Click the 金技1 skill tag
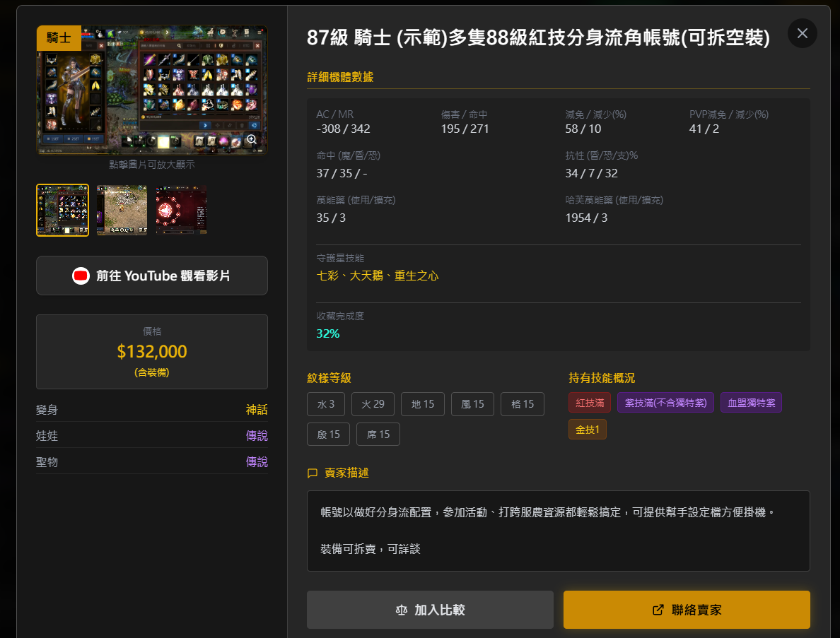 [x=587, y=430]
